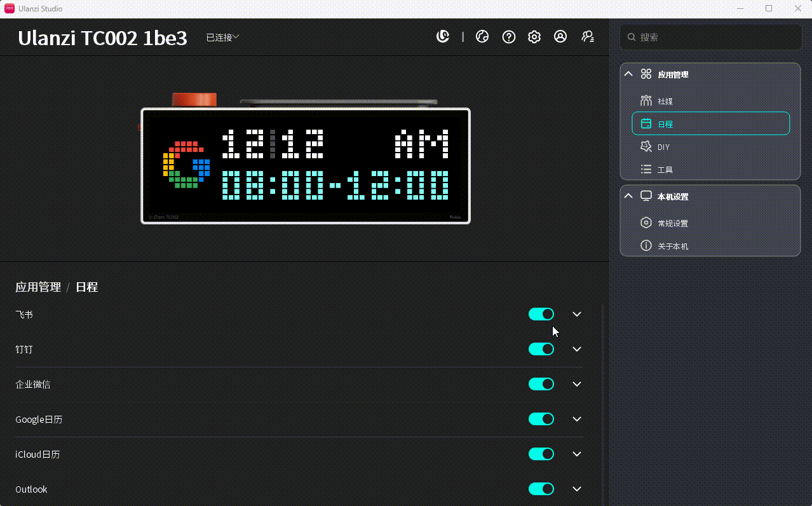The width and height of the screenshot is (812, 506).
Task: Click the 本机设置 monitor icon
Action: pyautogui.click(x=646, y=196)
